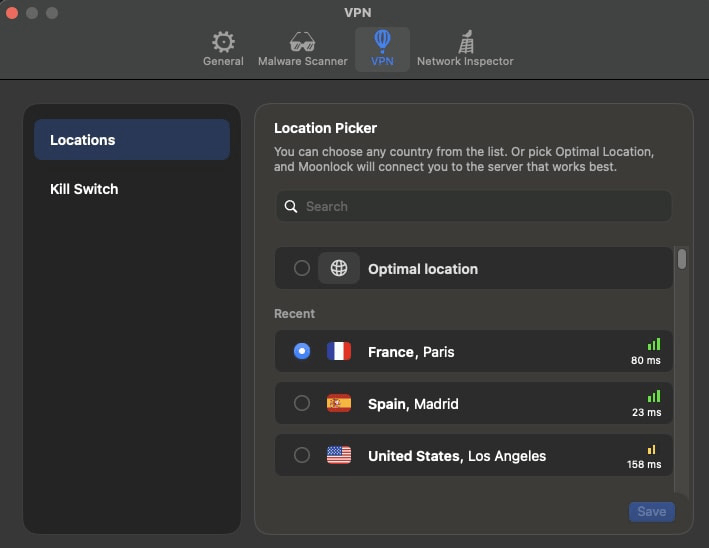Click the France flag icon
The image size is (709, 548).
coord(339,351)
